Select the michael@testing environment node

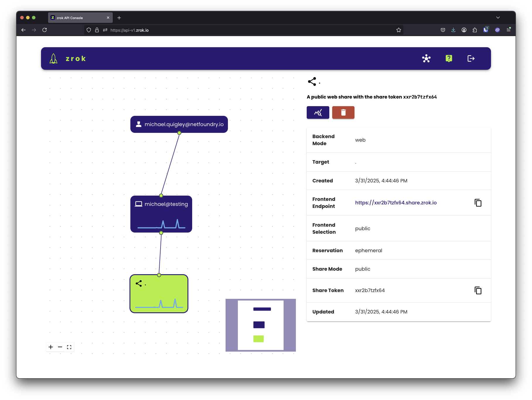click(x=161, y=214)
